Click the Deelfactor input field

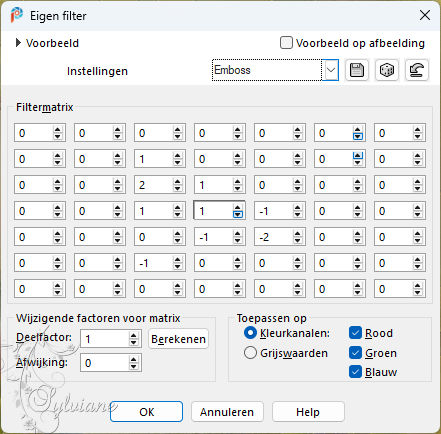(105, 339)
